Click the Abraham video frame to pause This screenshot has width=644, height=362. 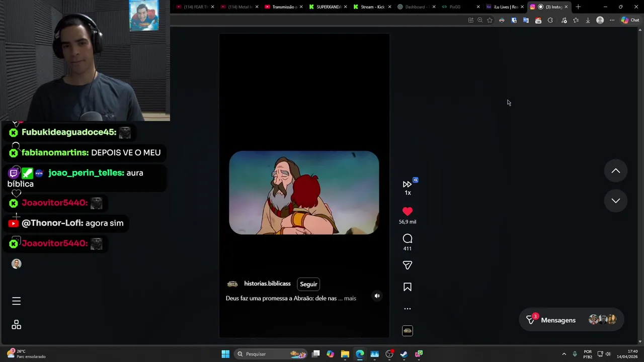coord(304,193)
